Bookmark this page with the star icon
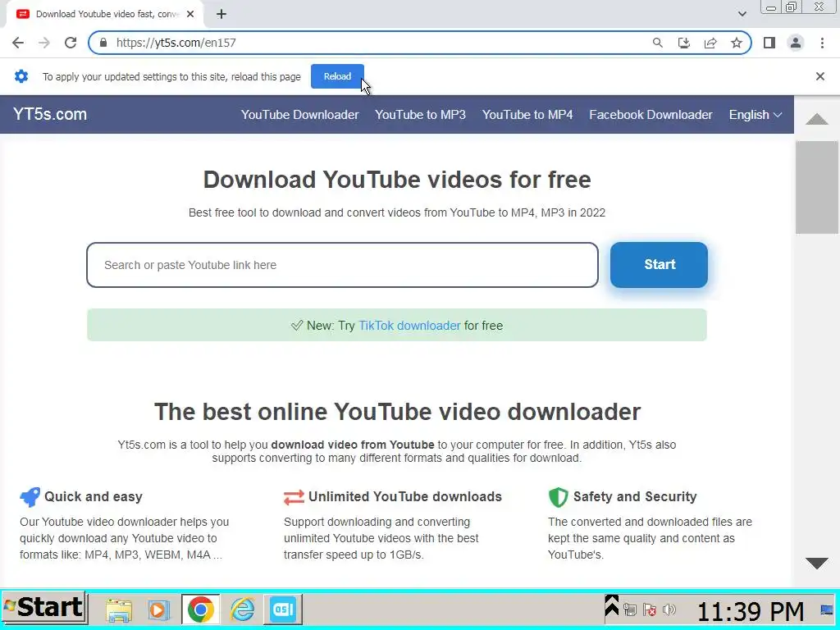This screenshot has width=840, height=630. tap(737, 43)
